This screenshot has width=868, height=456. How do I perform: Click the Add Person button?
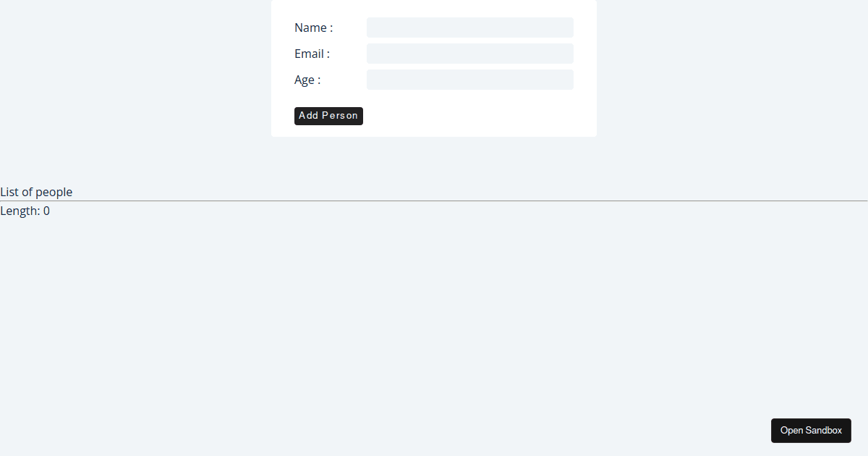[x=328, y=116]
